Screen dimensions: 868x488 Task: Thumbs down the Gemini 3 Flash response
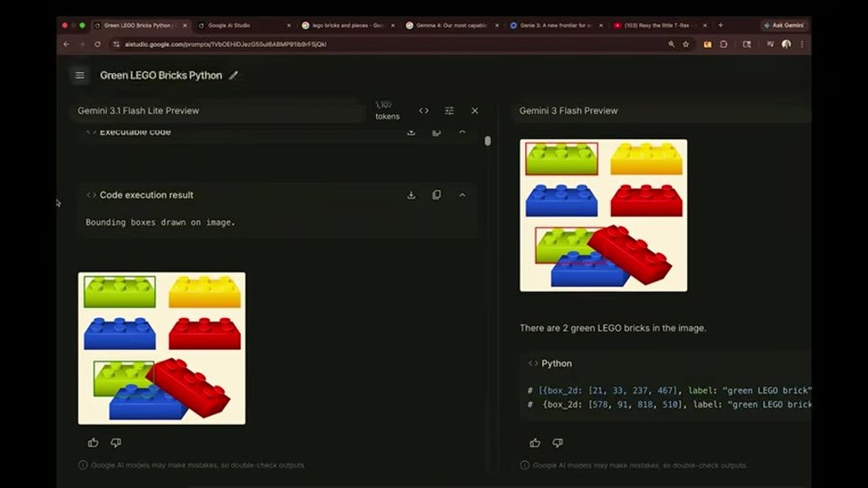pos(558,442)
